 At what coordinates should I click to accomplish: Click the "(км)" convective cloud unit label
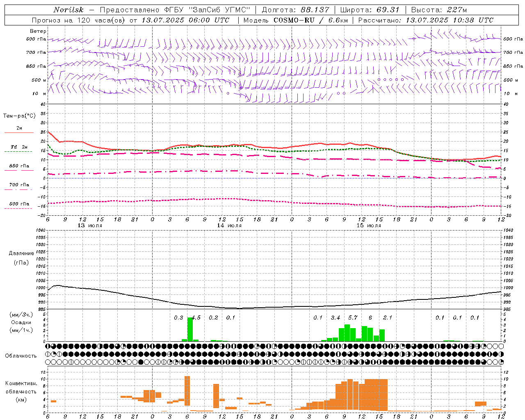tap(21, 399)
